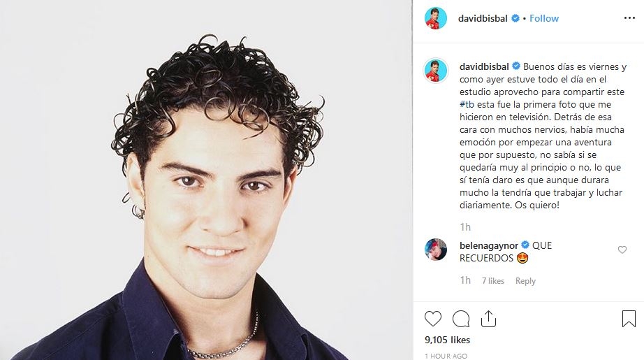Screen dimensions: 644x360
Task: Open davidbisbal username in the caption
Action: [x=484, y=66]
